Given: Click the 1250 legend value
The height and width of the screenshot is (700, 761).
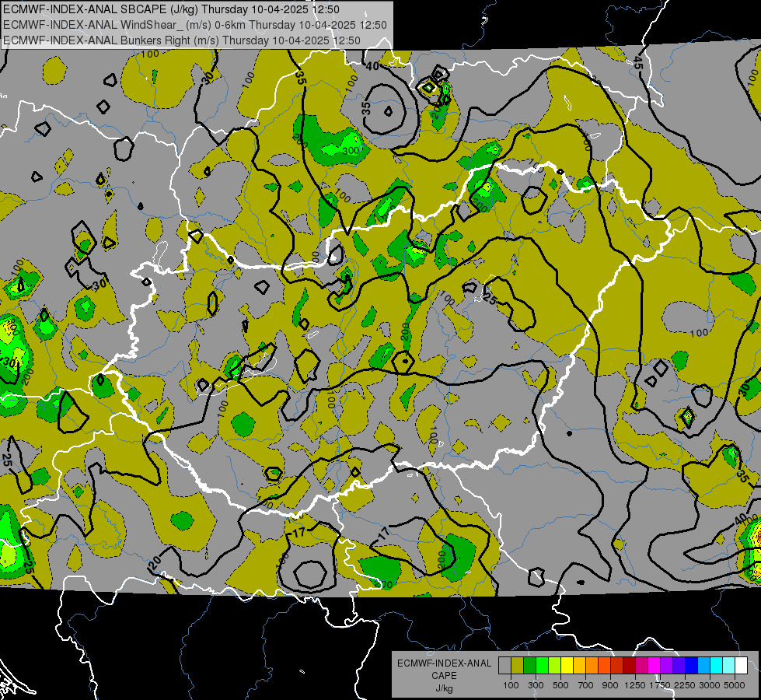Looking at the screenshot, I should (x=635, y=685).
